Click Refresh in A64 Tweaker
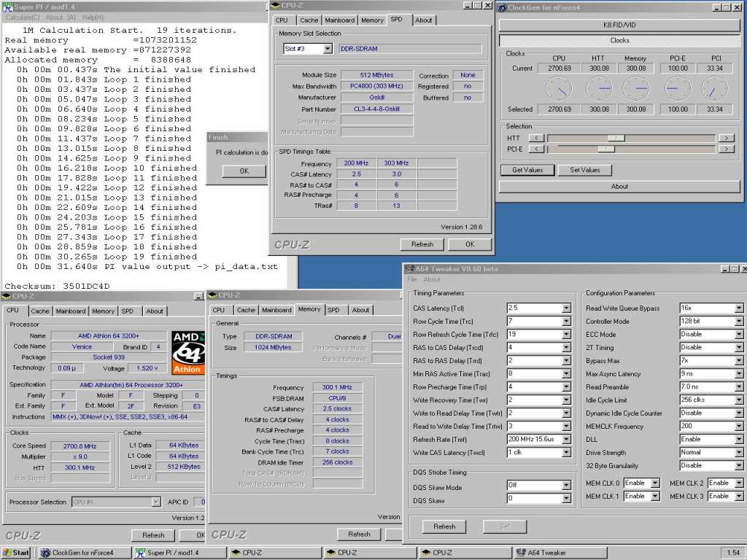The height and width of the screenshot is (560, 747). point(444,526)
